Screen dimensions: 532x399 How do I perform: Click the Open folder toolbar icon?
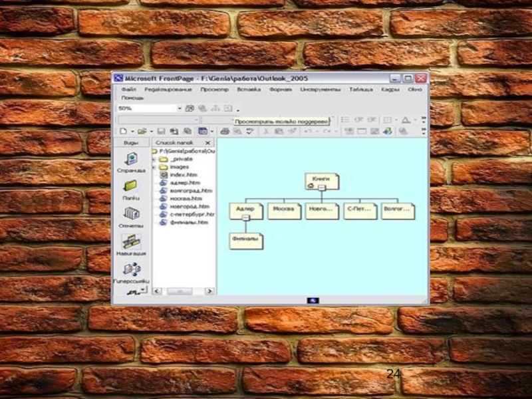pyautogui.click(x=142, y=131)
